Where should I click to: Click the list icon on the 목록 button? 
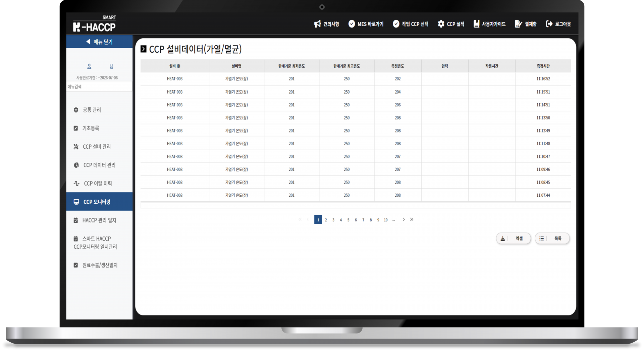point(542,239)
